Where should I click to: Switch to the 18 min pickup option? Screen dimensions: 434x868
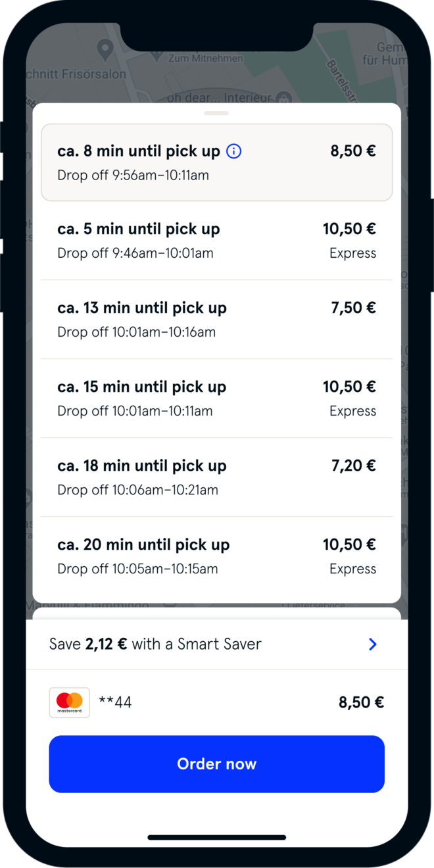point(217,476)
